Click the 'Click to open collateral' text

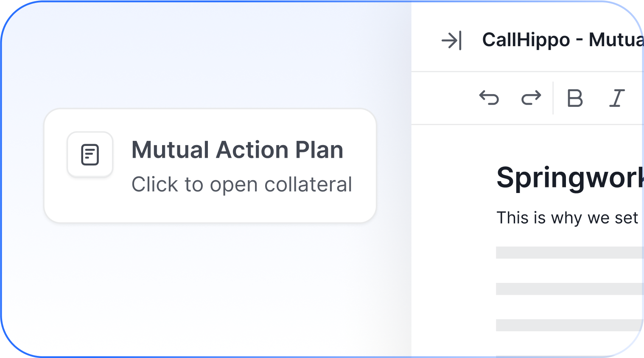click(x=242, y=185)
